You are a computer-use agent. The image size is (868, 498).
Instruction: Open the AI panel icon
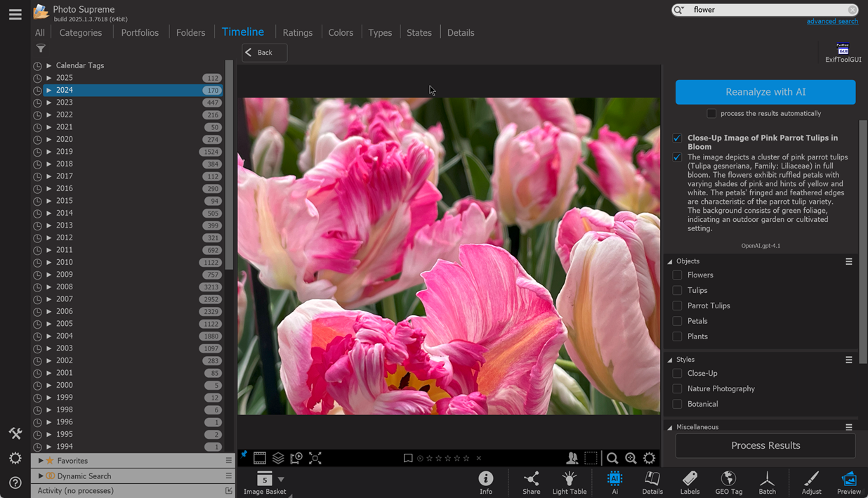[x=614, y=483]
